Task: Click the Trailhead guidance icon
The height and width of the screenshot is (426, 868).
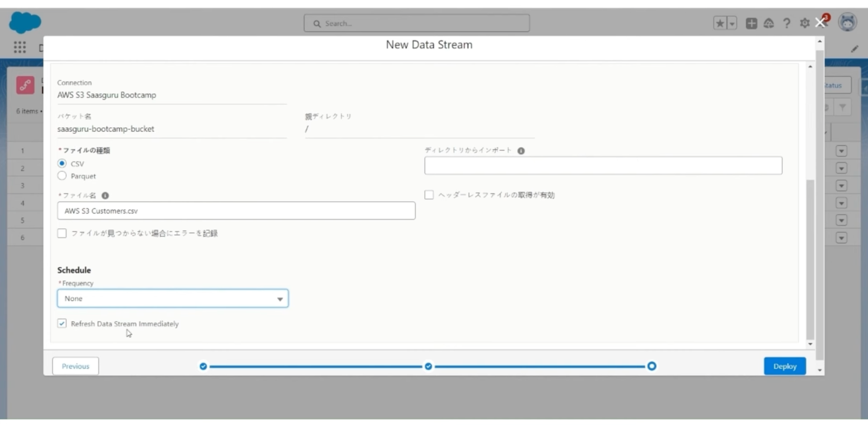Action: [x=769, y=23]
